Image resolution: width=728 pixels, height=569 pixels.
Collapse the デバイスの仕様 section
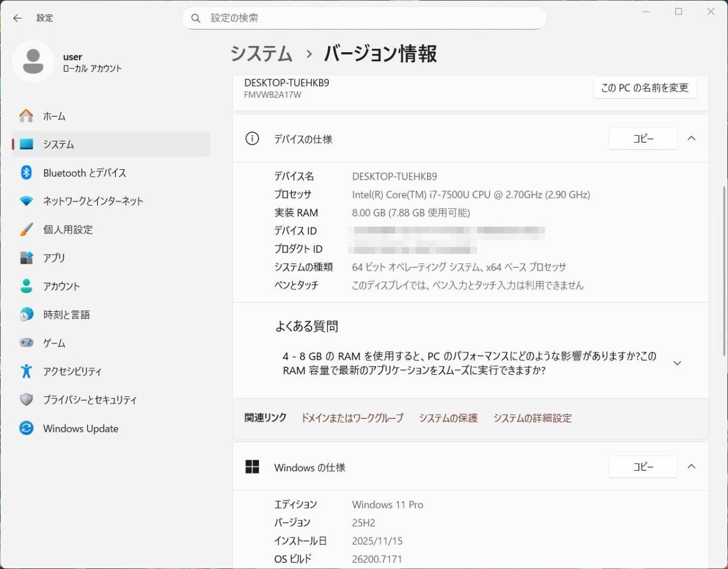[x=692, y=138]
